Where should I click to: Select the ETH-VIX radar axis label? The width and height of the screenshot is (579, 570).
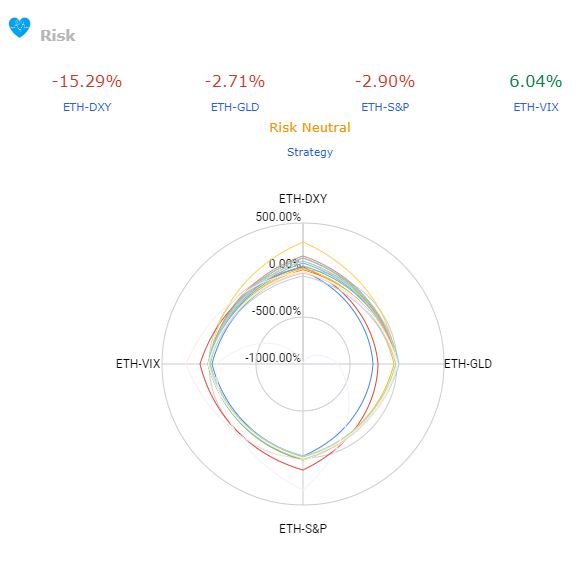[x=138, y=364]
